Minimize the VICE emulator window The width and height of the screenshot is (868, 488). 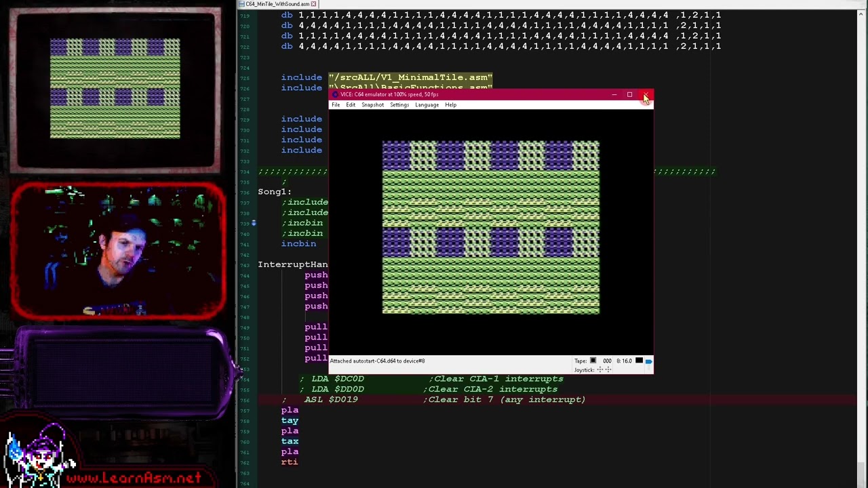(x=614, y=95)
